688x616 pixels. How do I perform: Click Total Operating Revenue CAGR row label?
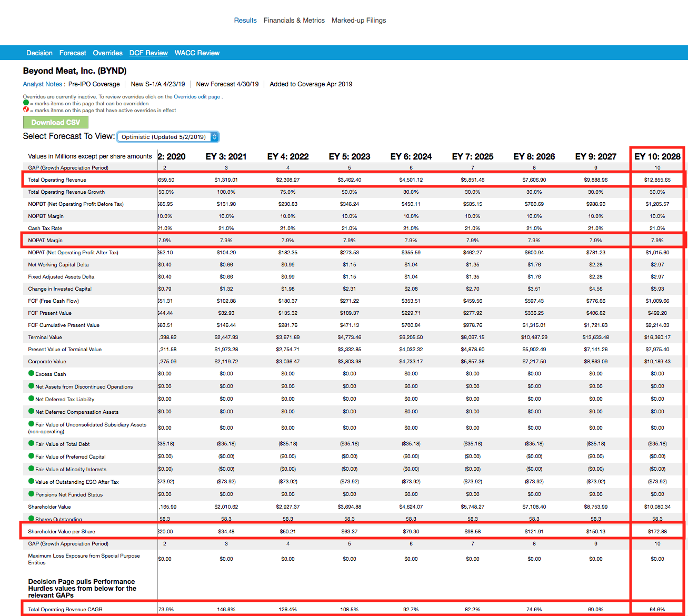click(65, 610)
